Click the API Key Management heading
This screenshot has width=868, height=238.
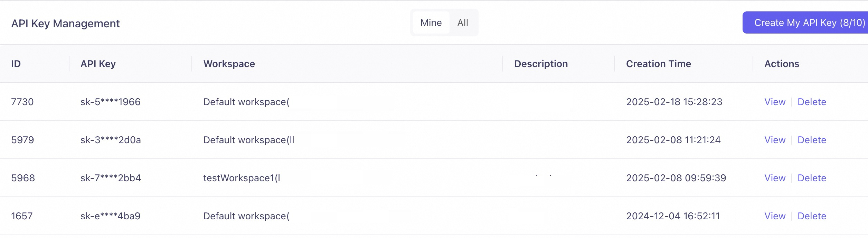point(65,24)
